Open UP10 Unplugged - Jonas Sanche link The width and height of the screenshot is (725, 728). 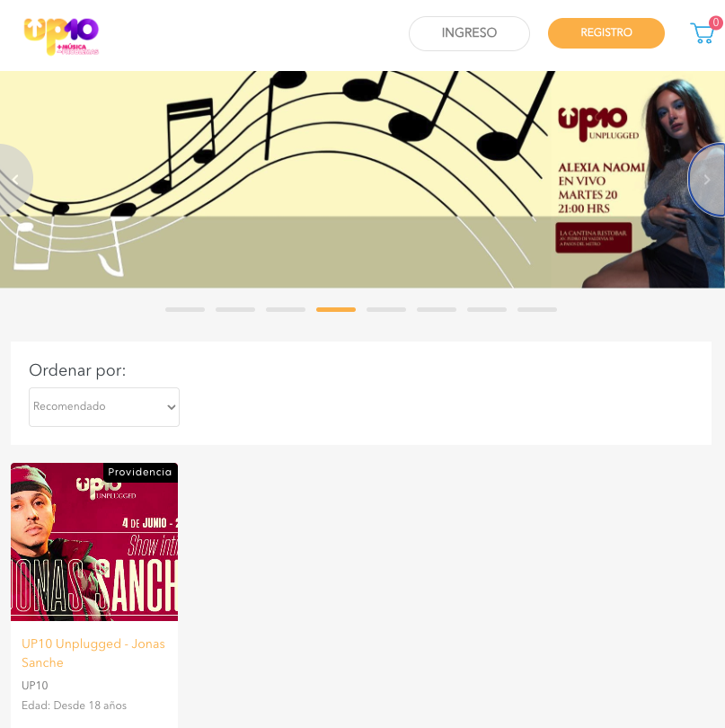[93, 653]
